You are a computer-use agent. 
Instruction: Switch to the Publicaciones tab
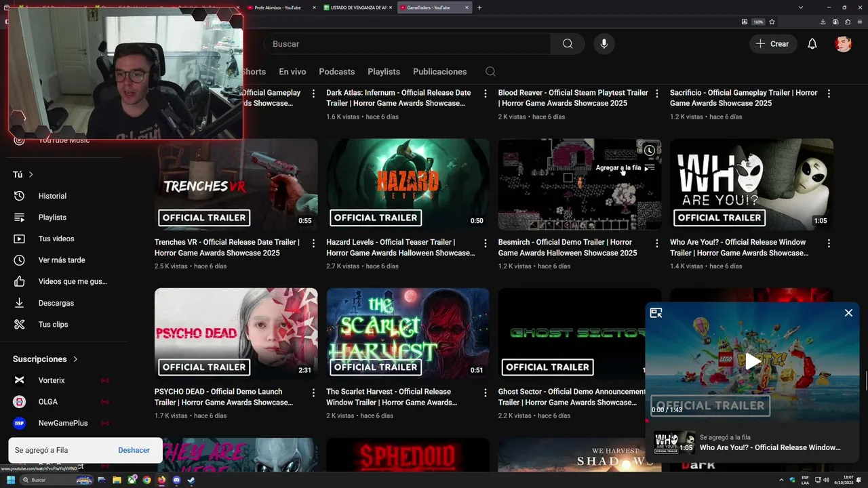440,71
